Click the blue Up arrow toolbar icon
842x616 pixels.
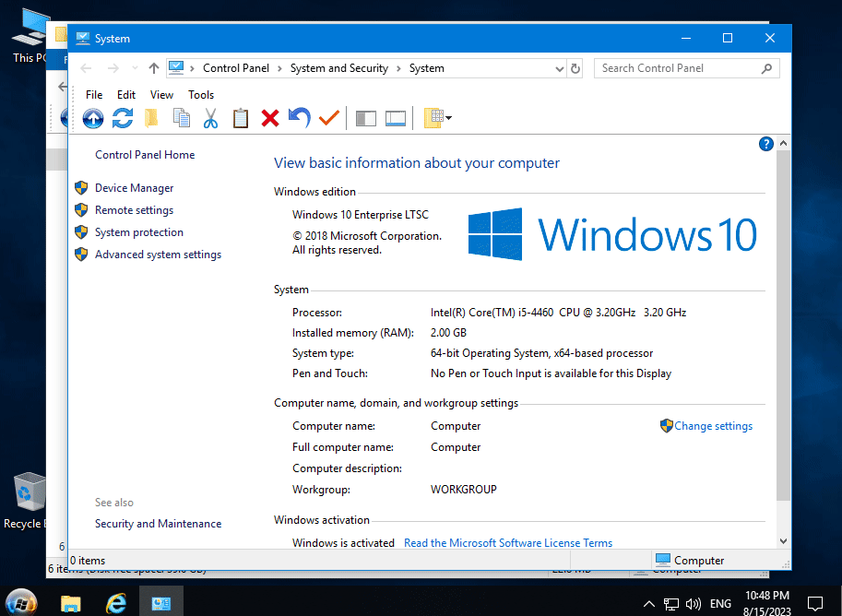point(93,118)
